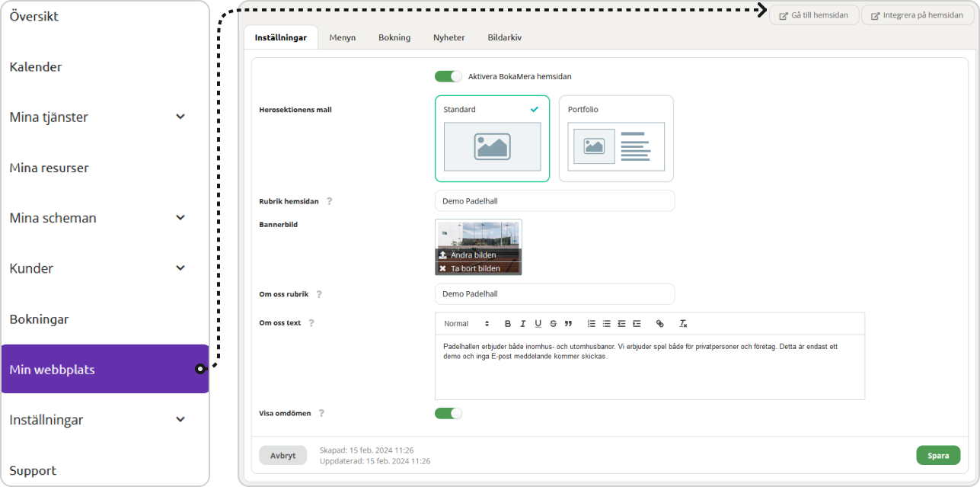The height and width of the screenshot is (487, 980).
Task: Insert a blockquote in the editor
Action: (568, 324)
